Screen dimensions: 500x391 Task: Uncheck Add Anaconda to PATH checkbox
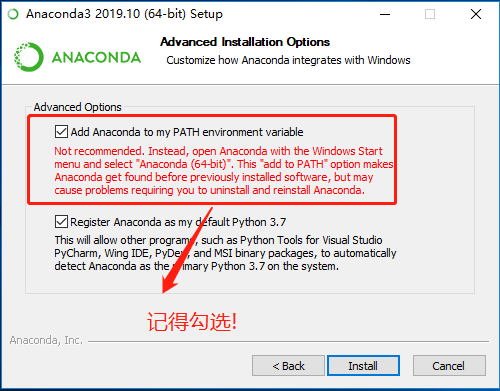pyautogui.click(x=61, y=132)
